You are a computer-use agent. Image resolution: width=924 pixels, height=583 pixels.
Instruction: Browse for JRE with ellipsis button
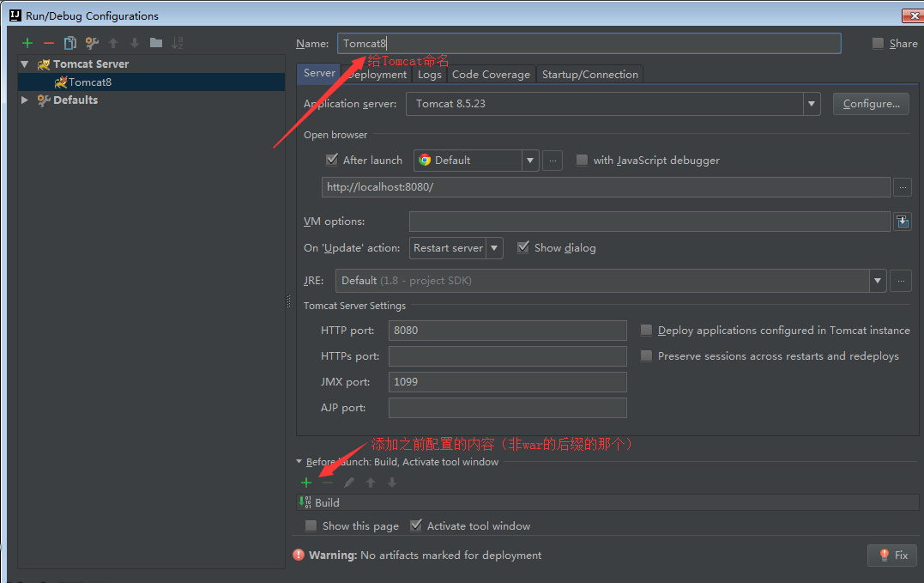(x=901, y=281)
